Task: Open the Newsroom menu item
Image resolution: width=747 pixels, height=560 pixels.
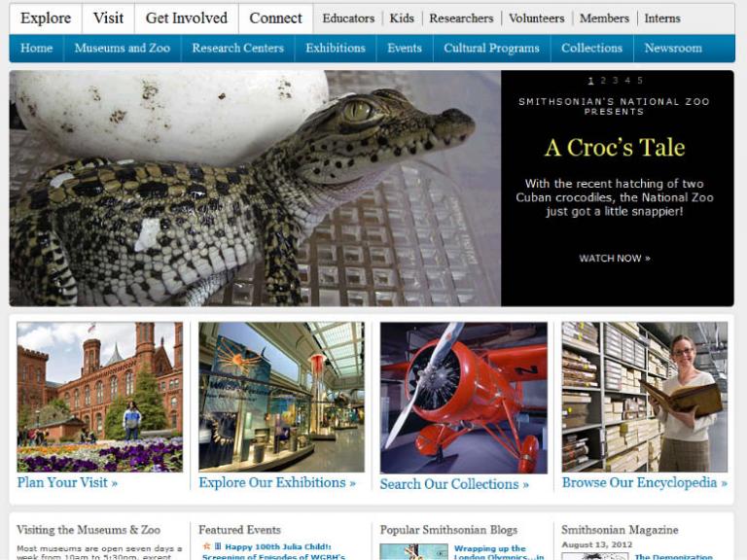Action: (673, 48)
